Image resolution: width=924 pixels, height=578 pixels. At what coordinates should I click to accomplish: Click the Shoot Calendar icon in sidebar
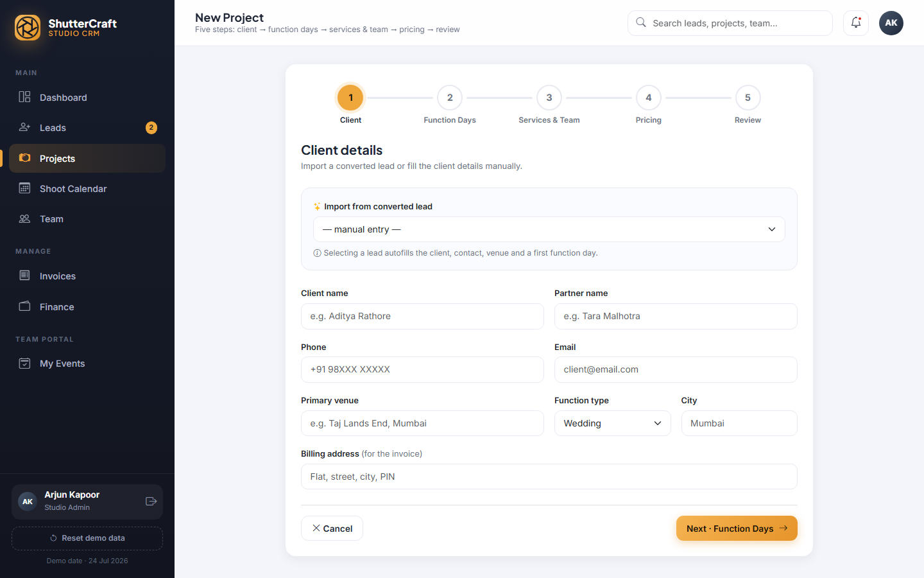(24, 188)
